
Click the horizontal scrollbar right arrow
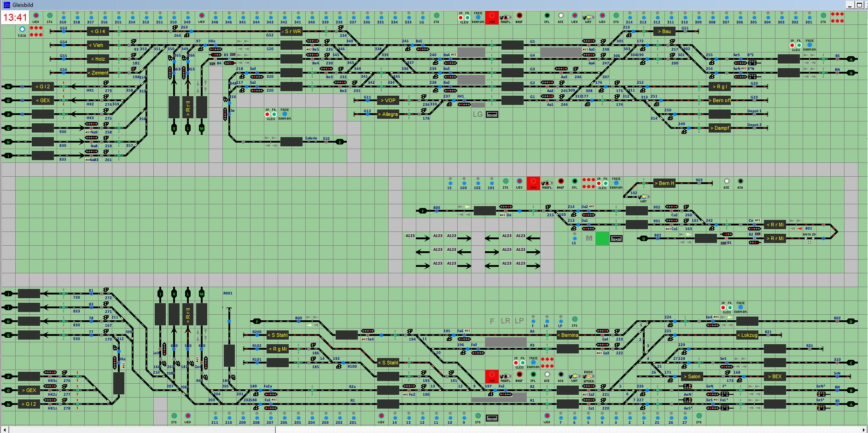(x=863, y=430)
